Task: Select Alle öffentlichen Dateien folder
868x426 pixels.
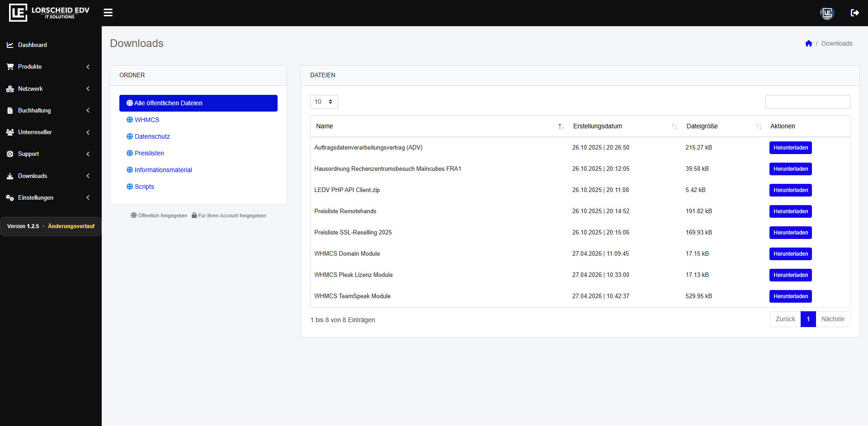Action: 198,103
